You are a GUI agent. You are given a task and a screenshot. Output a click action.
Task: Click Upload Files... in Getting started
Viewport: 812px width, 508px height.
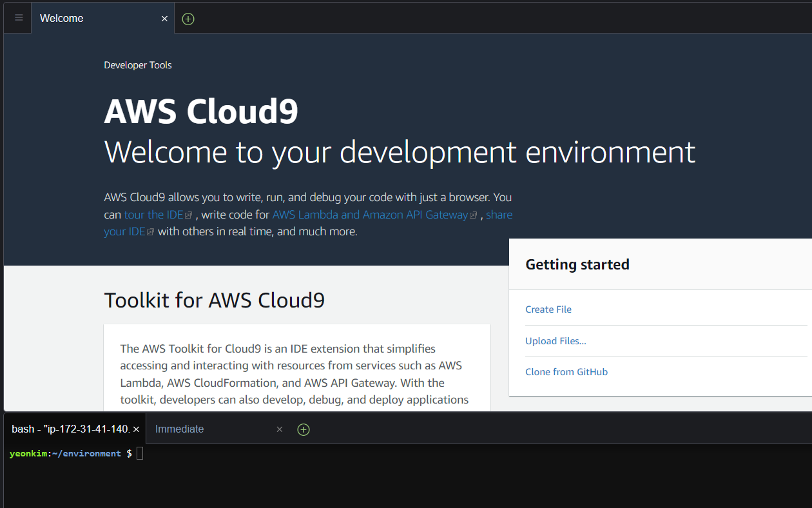pos(556,341)
